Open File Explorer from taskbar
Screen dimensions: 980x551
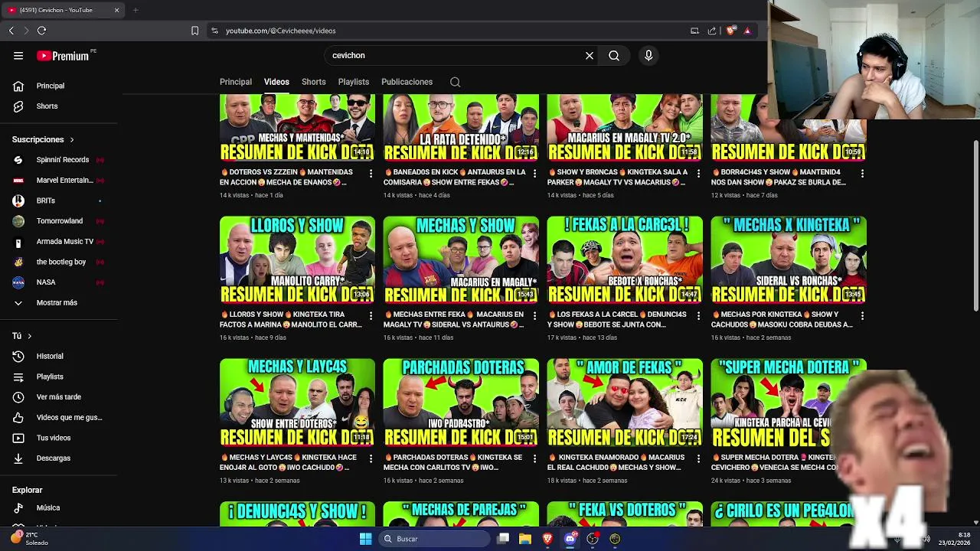pyautogui.click(x=525, y=539)
